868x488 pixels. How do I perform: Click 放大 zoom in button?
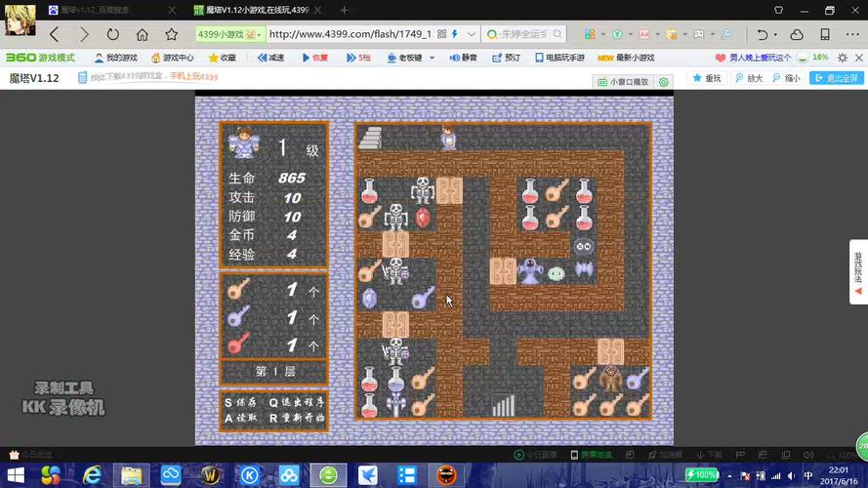point(749,78)
